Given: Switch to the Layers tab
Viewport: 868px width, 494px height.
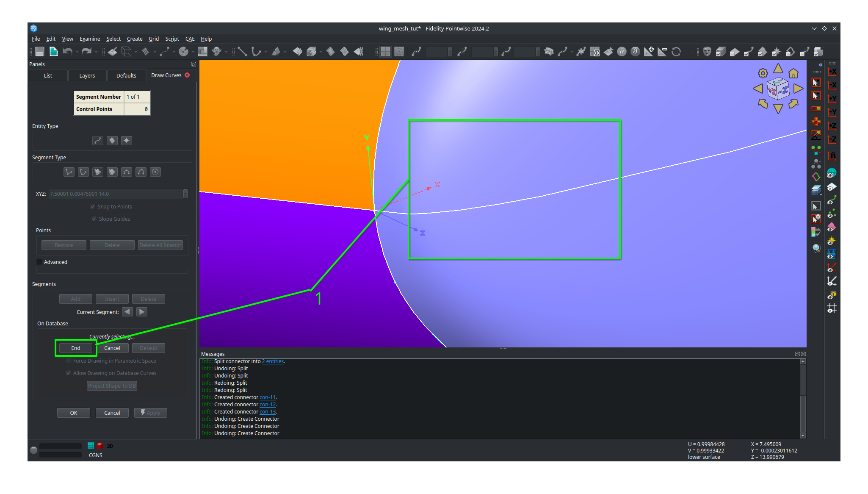Looking at the screenshot, I should 87,75.
